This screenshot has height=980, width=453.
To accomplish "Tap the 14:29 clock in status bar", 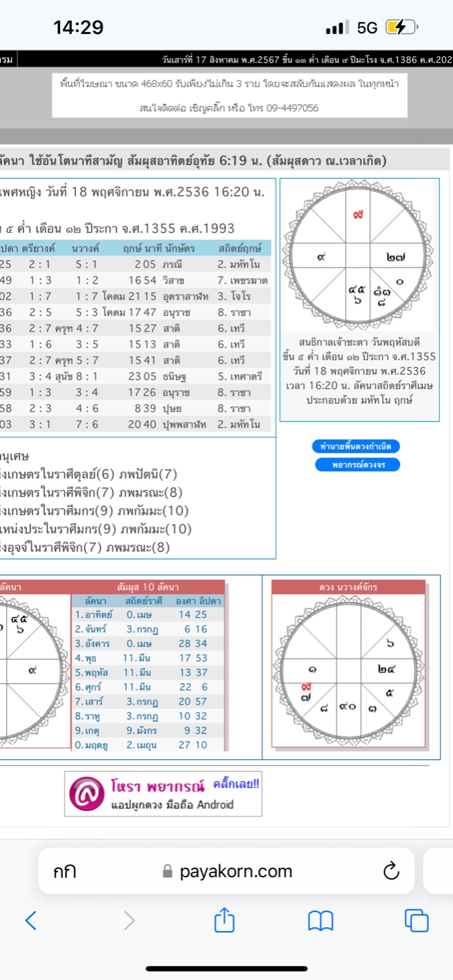I will point(78,27).
